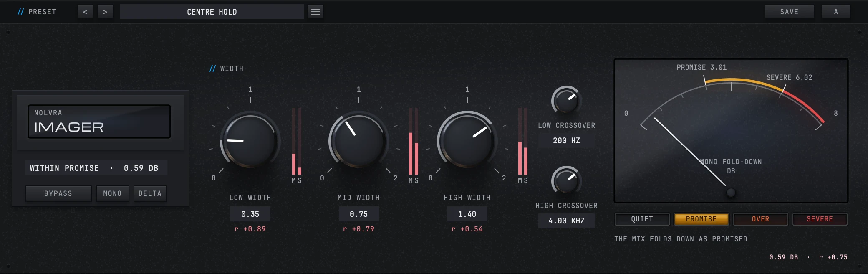868x274 pixels.
Task: Toggle the BYPASS button
Action: click(x=58, y=194)
